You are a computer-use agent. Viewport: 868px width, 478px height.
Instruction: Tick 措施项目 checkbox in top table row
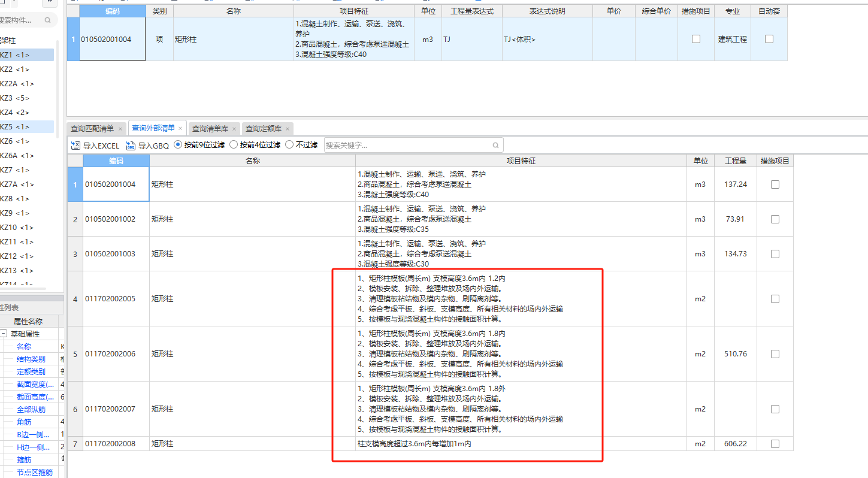pyautogui.click(x=696, y=39)
